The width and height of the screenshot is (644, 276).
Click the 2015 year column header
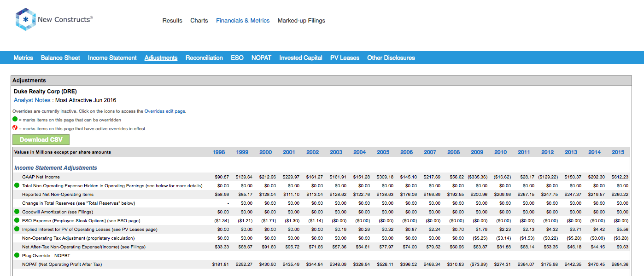pos(618,152)
